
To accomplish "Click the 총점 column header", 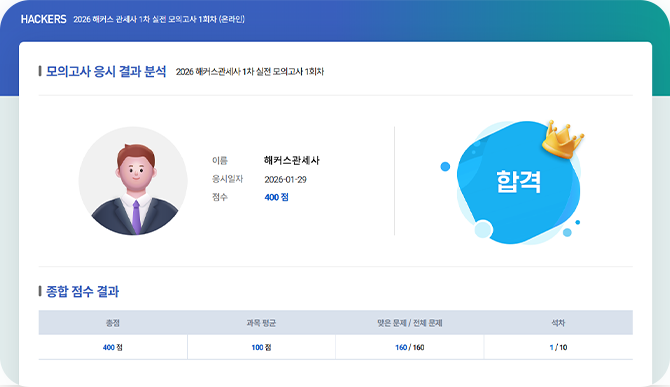I will pos(113,323).
